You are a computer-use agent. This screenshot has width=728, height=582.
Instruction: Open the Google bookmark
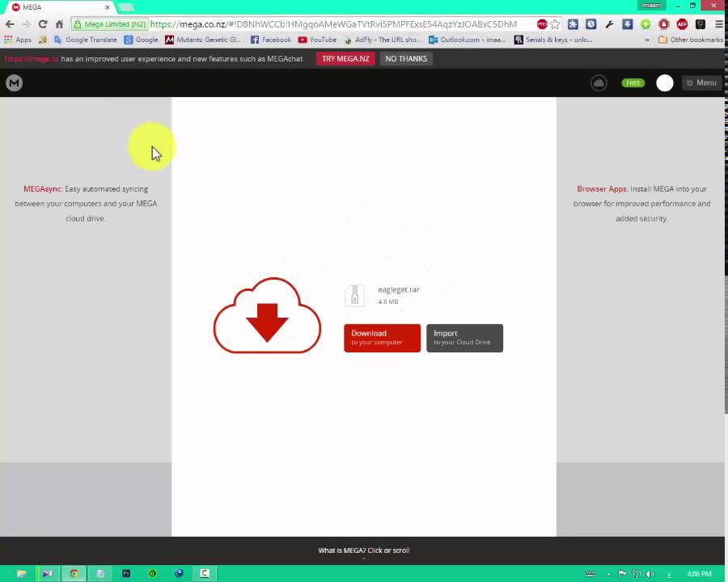tap(141, 40)
